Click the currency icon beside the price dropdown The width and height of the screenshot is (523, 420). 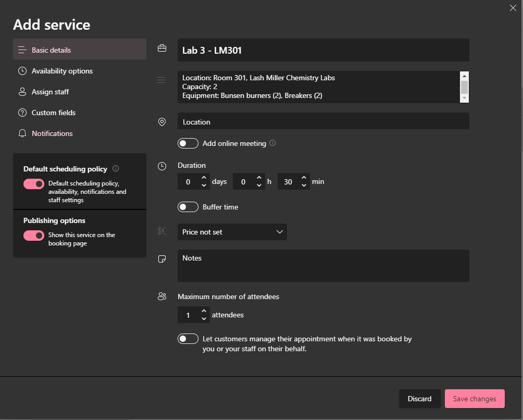pos(162,232)
